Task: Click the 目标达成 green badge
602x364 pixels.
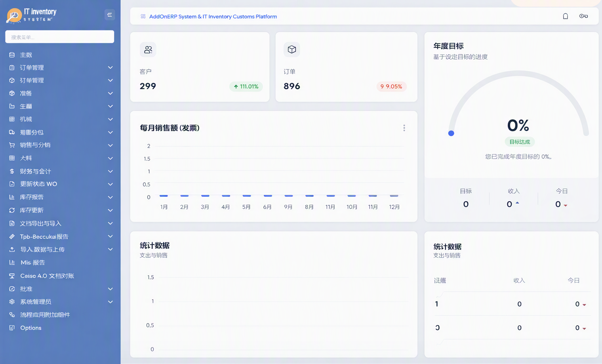Action: click(520, 142)
